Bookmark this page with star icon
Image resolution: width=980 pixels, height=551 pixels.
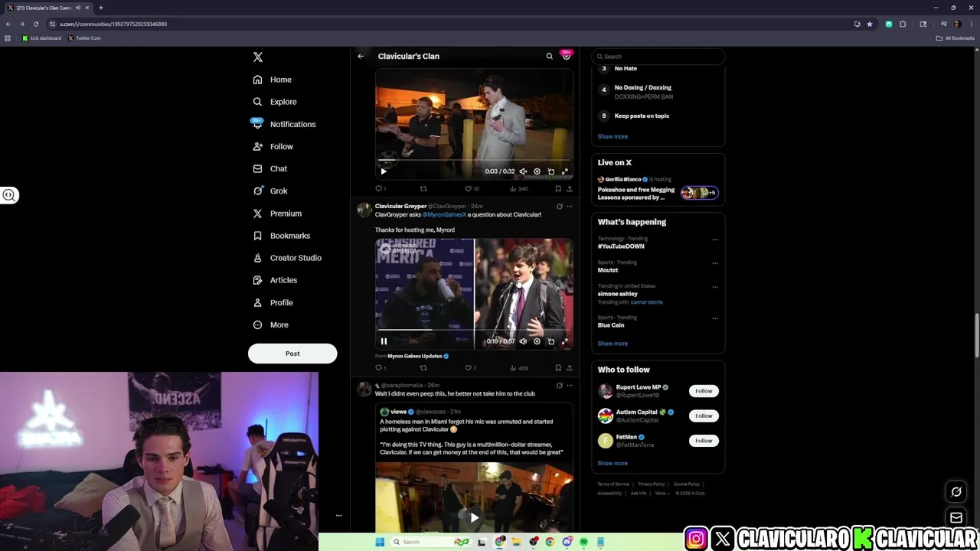tap(870, 24)
